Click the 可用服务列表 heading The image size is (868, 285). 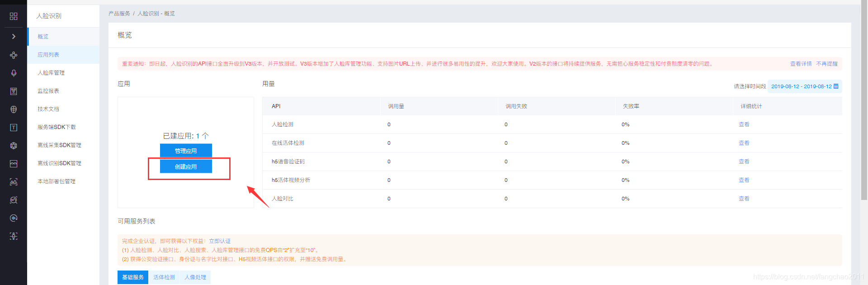pyautogui.click(x=137, y=221)
